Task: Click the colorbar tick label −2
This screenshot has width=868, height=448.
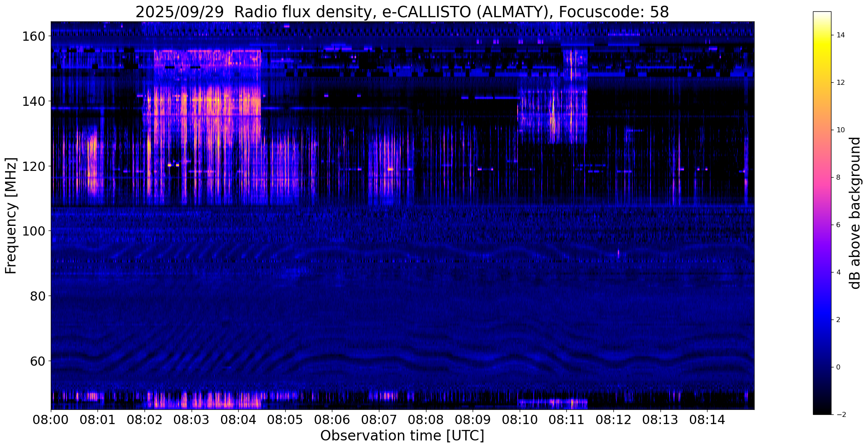Action: 841,415
